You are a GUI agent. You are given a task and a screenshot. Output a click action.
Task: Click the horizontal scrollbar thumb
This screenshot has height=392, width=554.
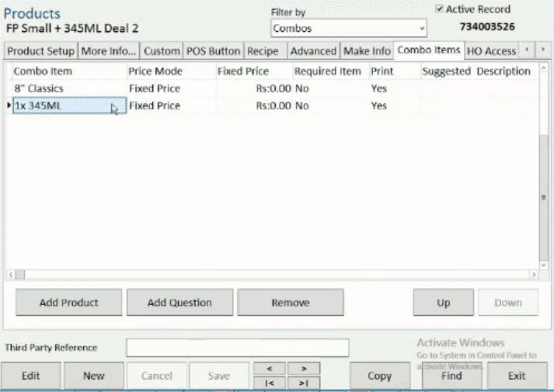tap(20, 275)
